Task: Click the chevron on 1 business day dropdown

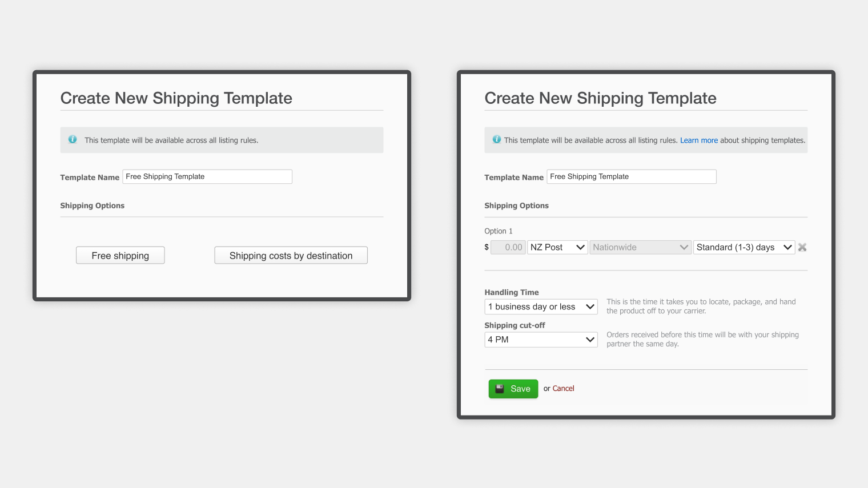Action: point(590,306)
